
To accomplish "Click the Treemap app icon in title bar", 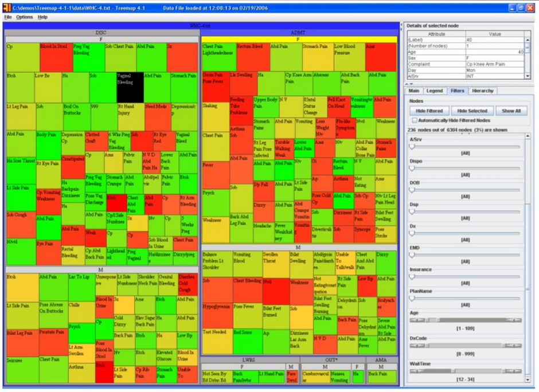I will pyautogui.click(x=6, y=7).
